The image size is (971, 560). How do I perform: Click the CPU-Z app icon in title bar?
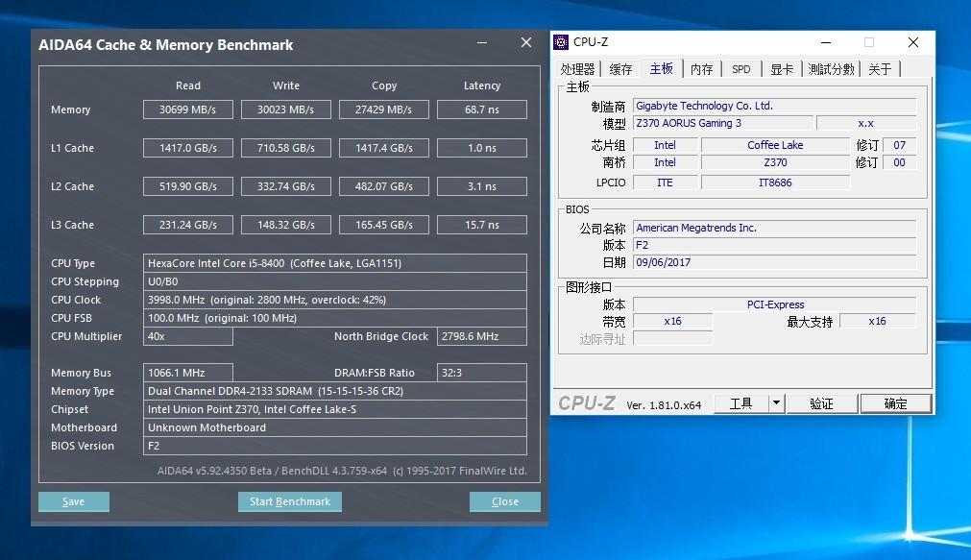tap(561, 42)
